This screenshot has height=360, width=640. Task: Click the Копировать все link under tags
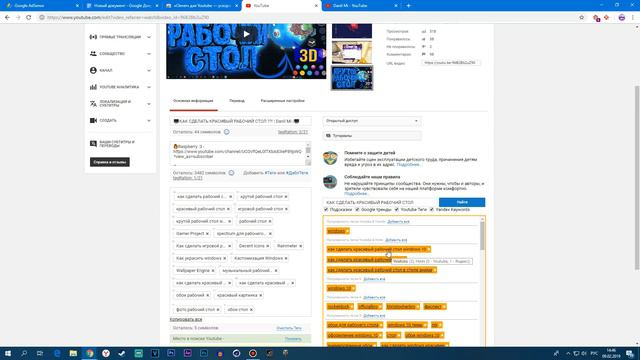pyautogui.click(x=186, y=320)
